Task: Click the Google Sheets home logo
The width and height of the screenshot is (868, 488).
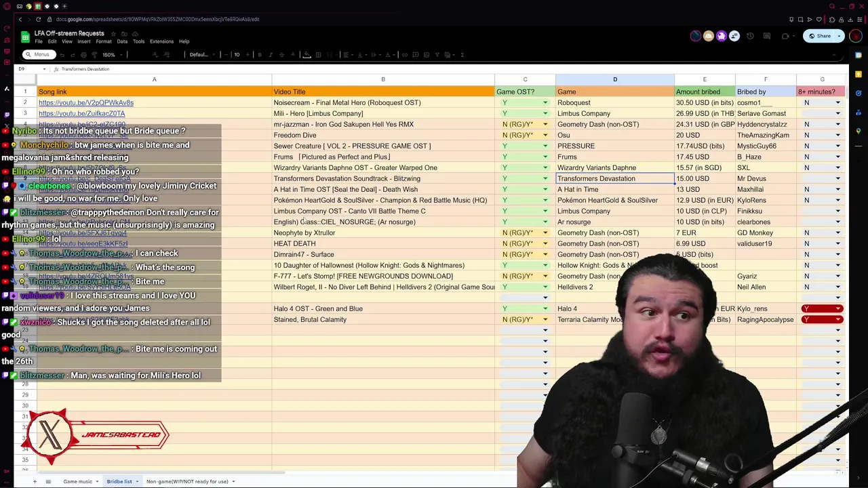Action: coord(26,37)
